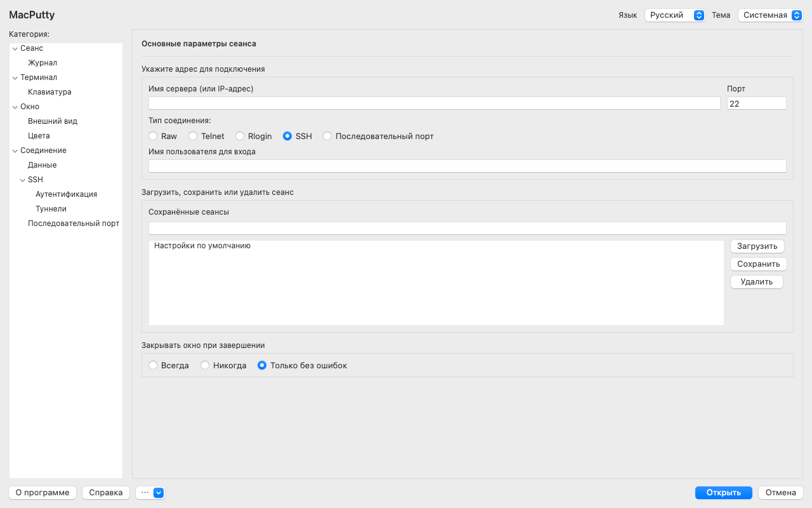812x508 pixels.
Task: Click the Открыть button
Action: point(724,493)
